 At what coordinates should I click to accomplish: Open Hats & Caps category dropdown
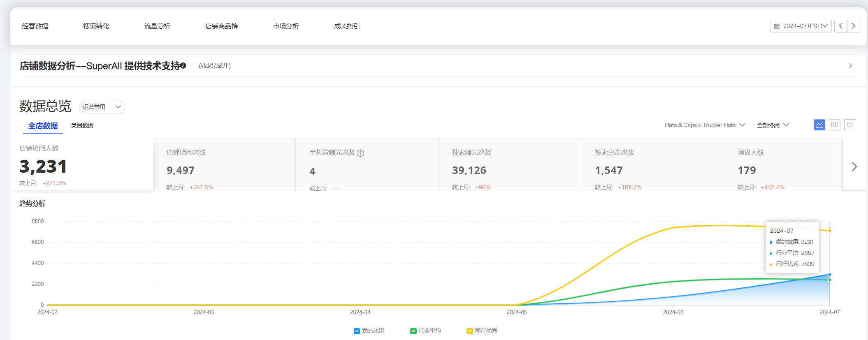point(704,125)
